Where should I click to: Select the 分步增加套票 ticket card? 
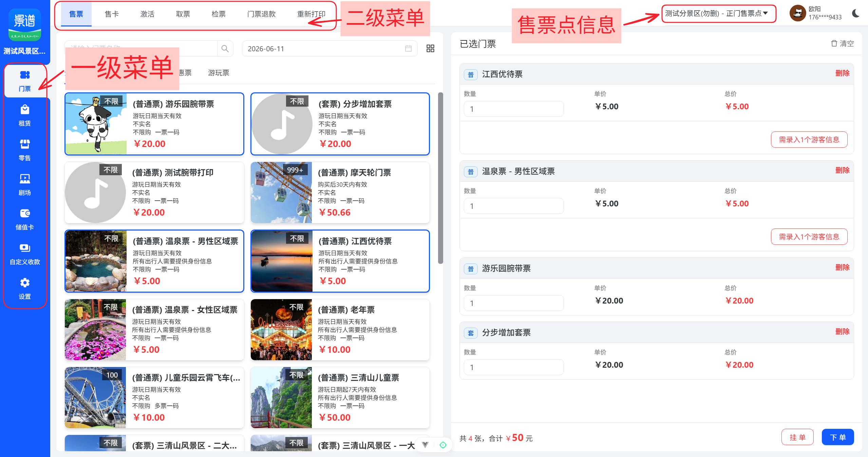[340, 124]
